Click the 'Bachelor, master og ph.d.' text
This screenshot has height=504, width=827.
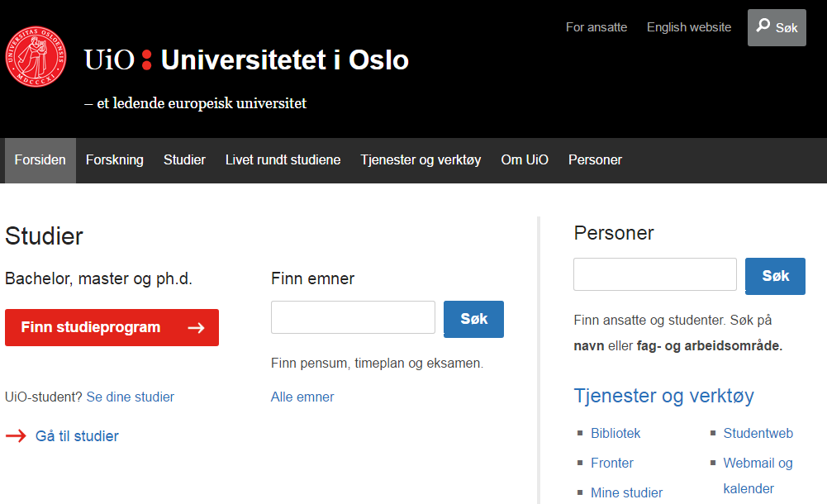(98, 278)
